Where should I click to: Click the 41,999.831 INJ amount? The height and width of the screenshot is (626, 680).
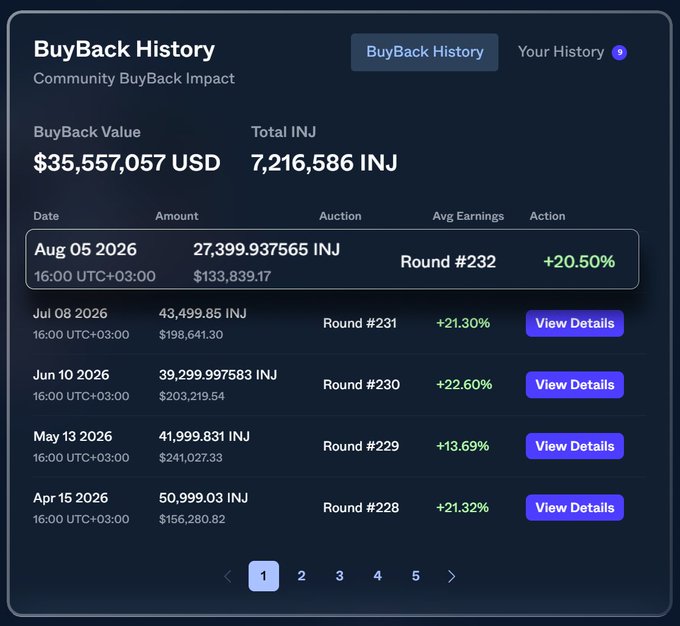[x=204, y=436]
